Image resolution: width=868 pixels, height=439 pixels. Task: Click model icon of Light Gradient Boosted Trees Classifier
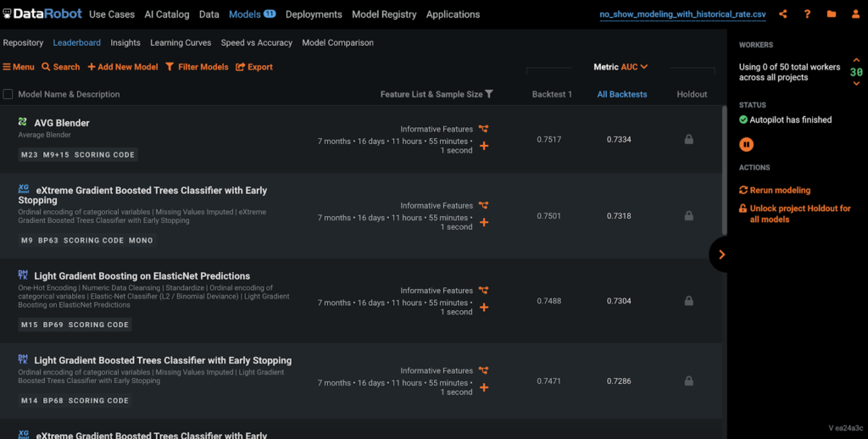[23, 359]
